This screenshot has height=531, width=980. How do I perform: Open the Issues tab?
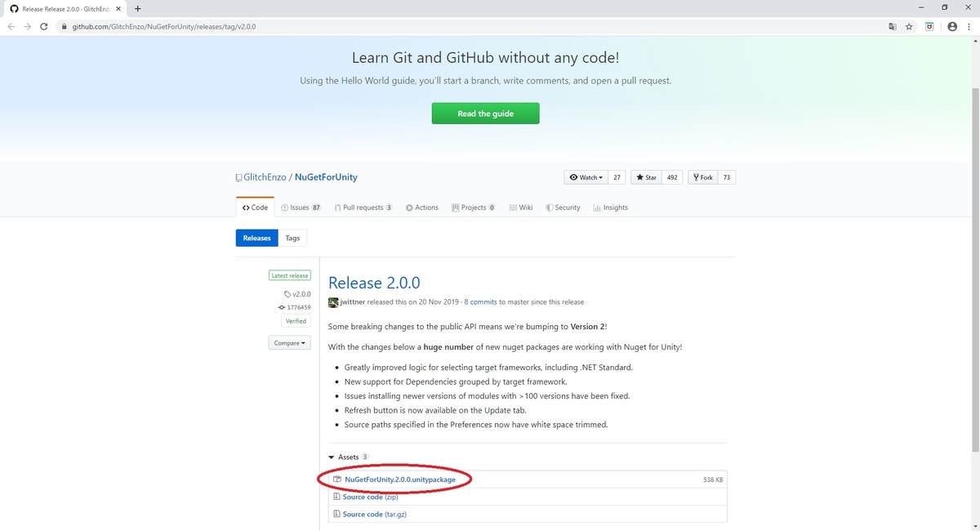point(301,207)
